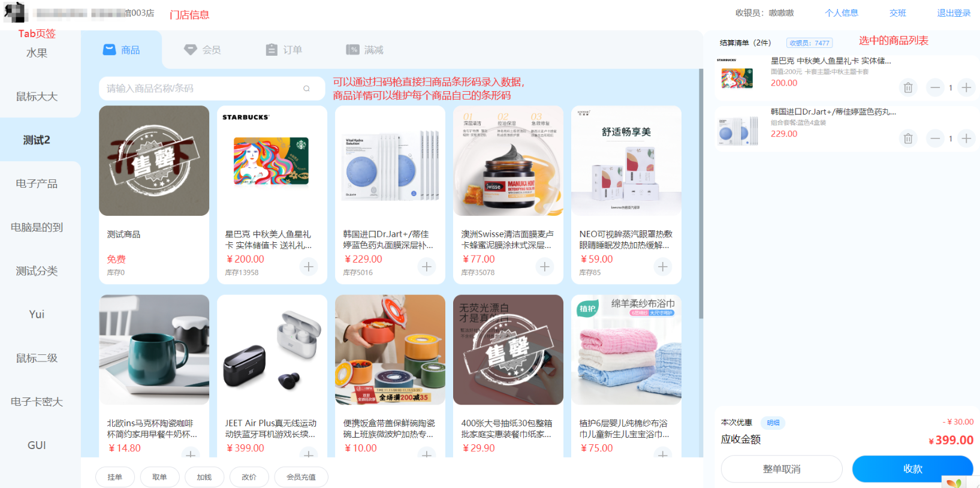Open the 订单 tab

coord(284,50)
